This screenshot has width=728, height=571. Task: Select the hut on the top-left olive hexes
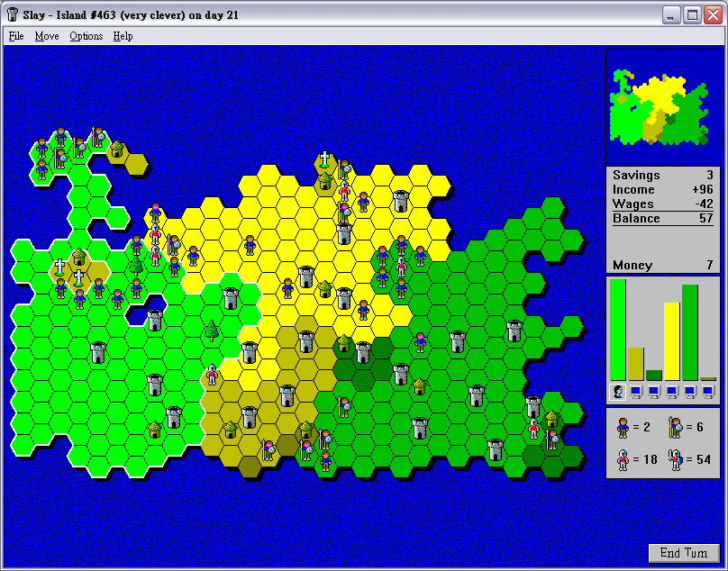117,149
